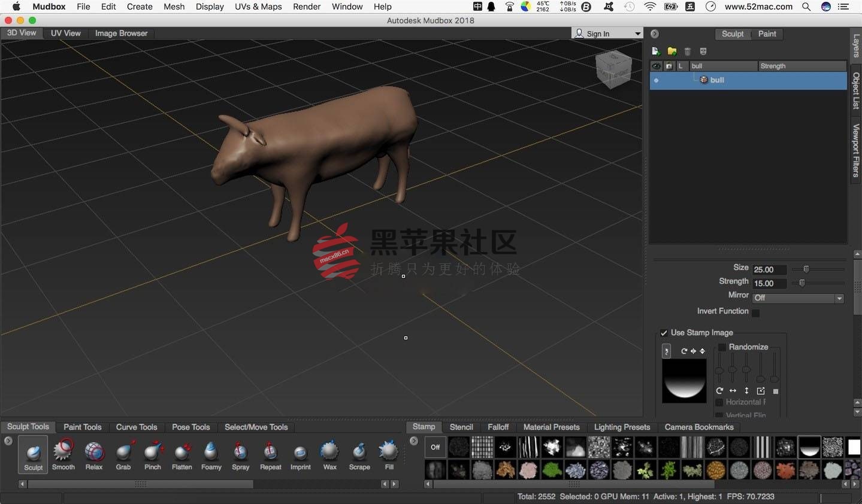The image size is (862, 504).
Task: Delete the selected layer with the trash icon
Action: (688, 51)
